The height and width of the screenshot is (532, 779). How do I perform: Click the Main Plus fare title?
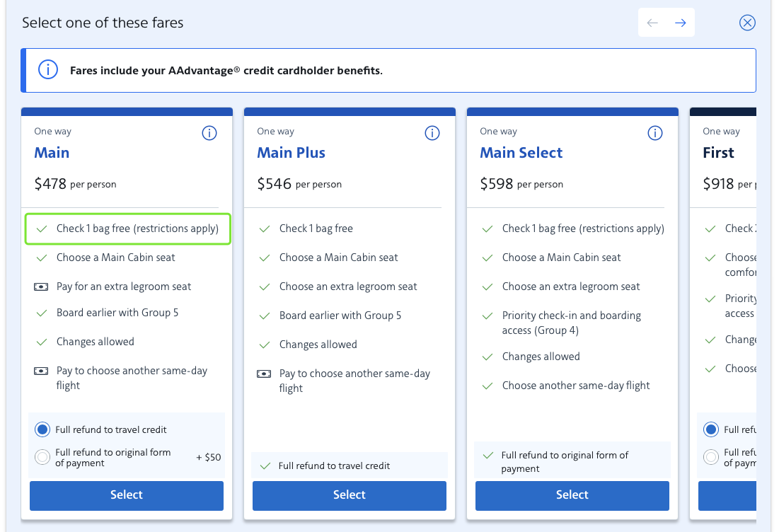click(x=291, y=153)
